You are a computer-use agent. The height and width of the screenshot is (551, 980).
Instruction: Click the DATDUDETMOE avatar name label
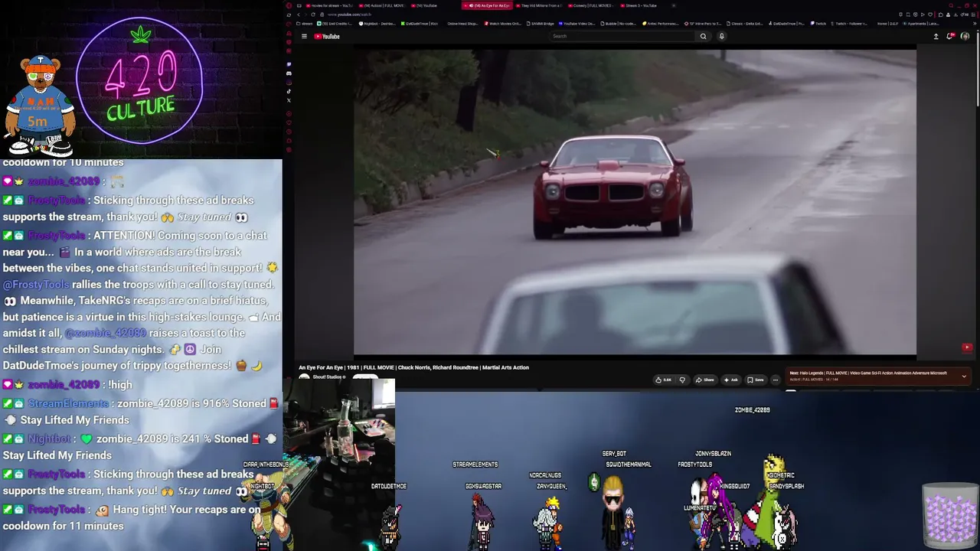click(x=389, y=486)
